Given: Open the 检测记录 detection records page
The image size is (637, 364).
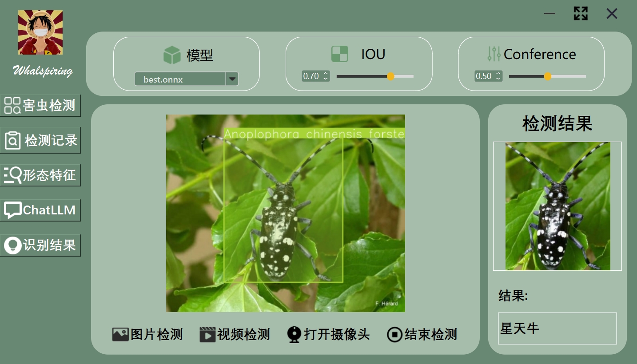Looking at the screenshot, I should coord(40,140).
